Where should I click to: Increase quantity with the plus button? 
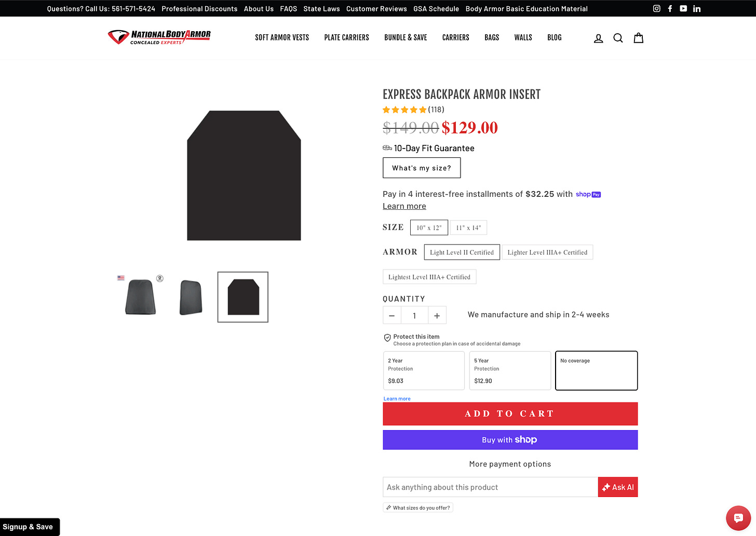437,315
